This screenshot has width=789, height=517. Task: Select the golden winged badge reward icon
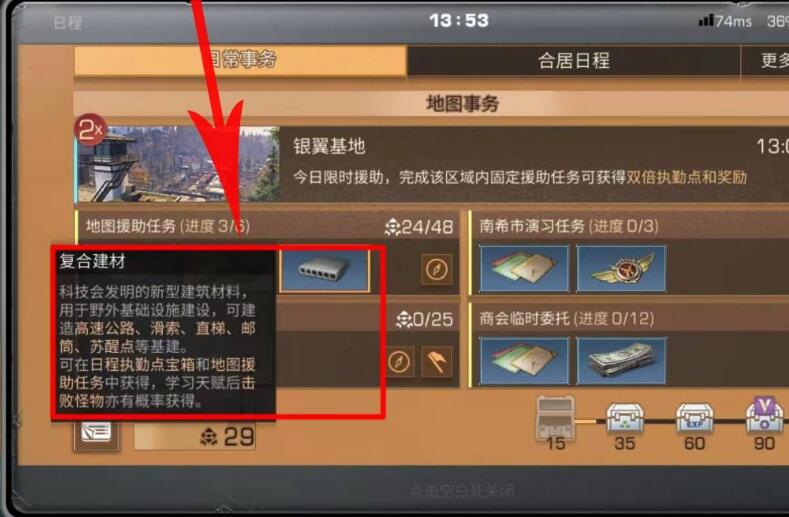[x=621, y=269]
